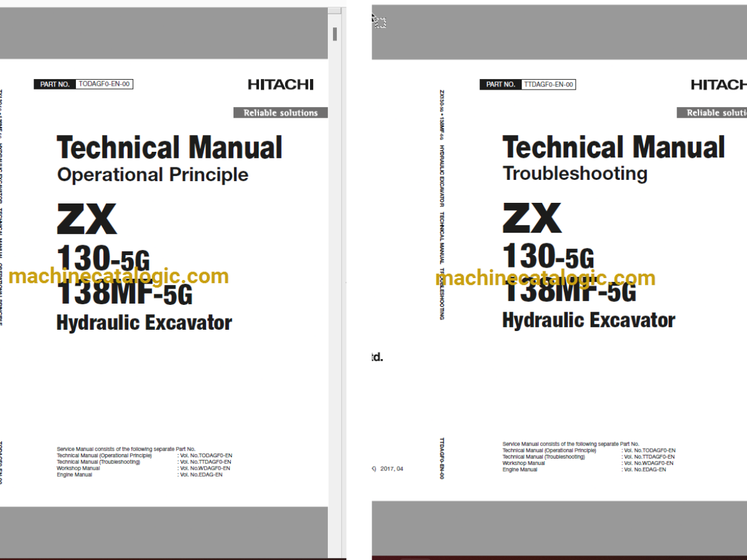This screenshot has height=560, width=747.
Task: Click the Service Manual consists line on left page
Action: [126, 449]
